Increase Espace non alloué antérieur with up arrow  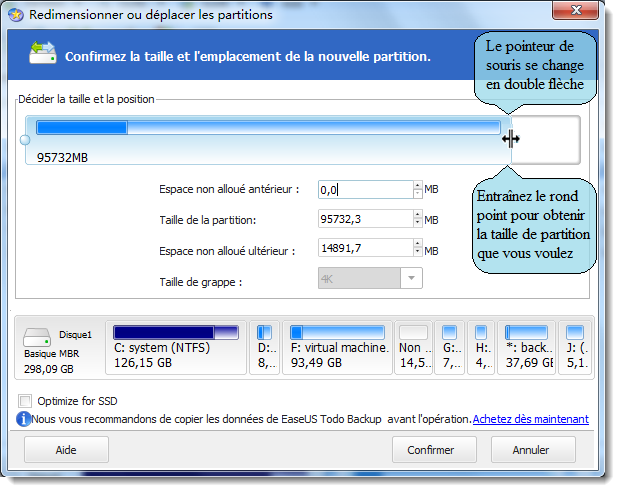point(417,184)
